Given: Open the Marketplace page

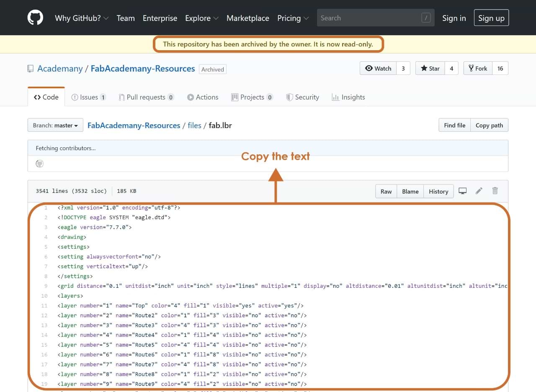Looking at the screenshot, I should point(248,18).
